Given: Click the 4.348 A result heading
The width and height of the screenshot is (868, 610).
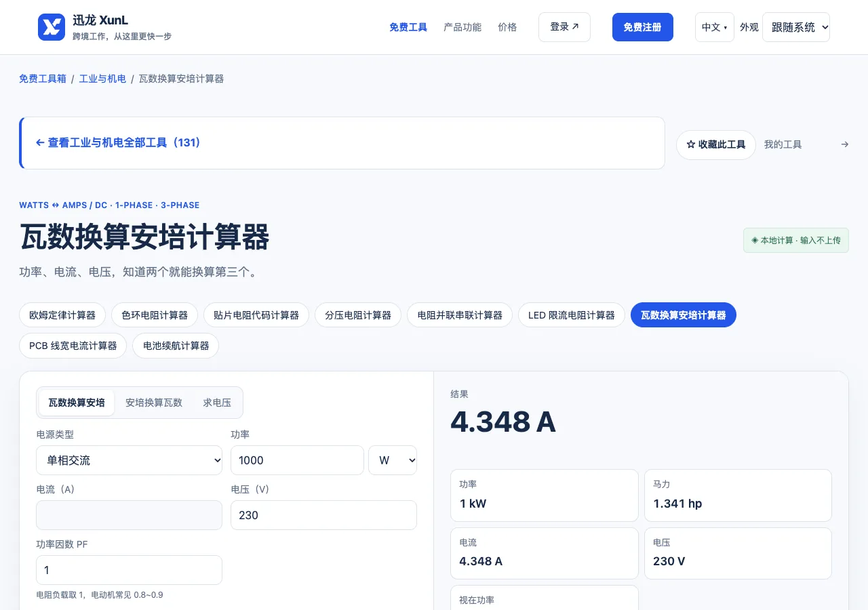Looking at the screenshot, I should tap(503, 422).
